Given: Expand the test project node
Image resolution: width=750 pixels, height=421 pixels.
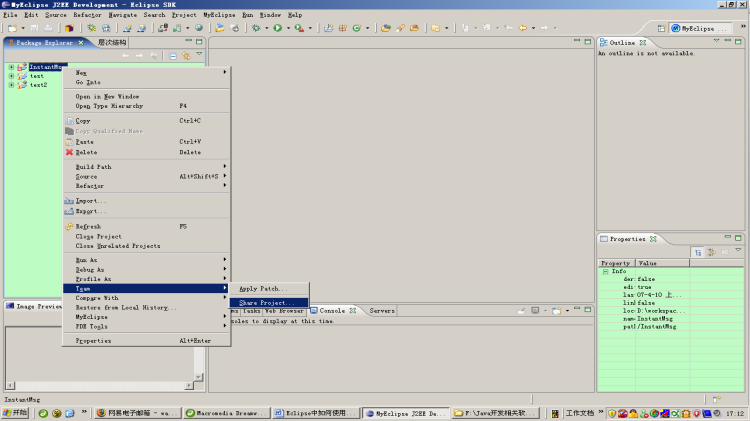Looking at the screenshot, I should coord(11,76).
